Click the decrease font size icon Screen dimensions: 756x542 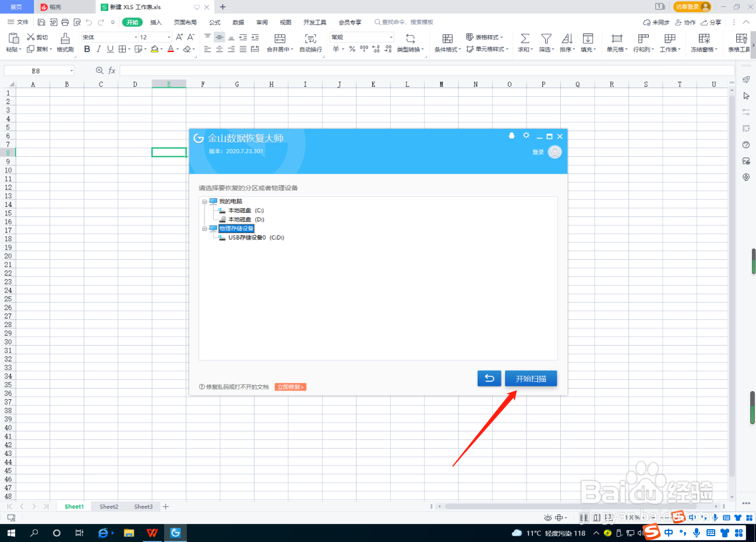(x=191, y=37)
